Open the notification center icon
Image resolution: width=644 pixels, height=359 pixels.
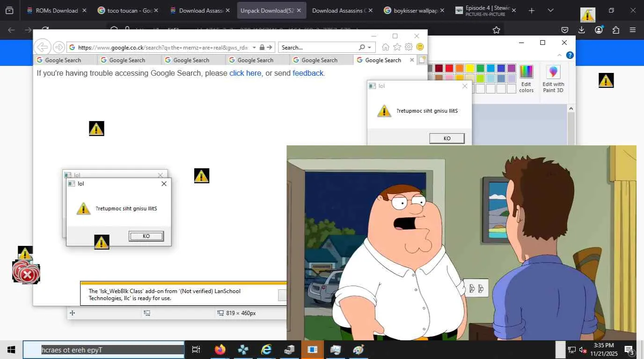click(629, 350)
